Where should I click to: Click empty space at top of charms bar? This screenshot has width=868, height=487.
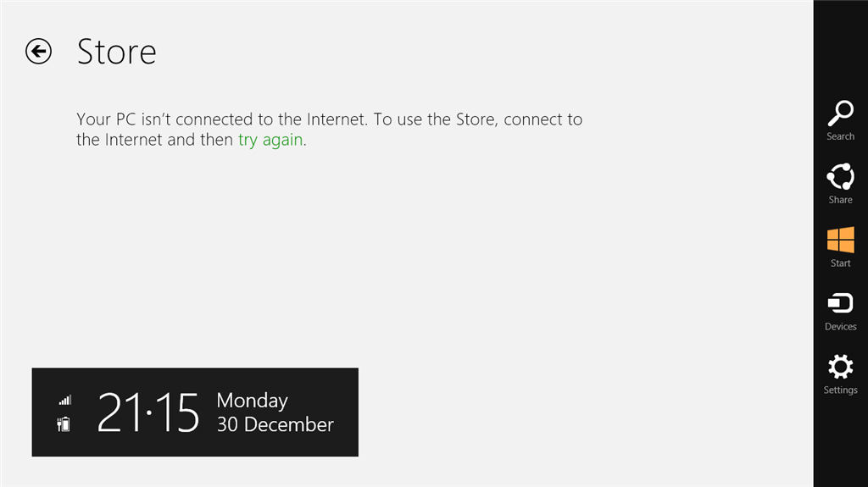pyautogui.click(x=840, y=44)
